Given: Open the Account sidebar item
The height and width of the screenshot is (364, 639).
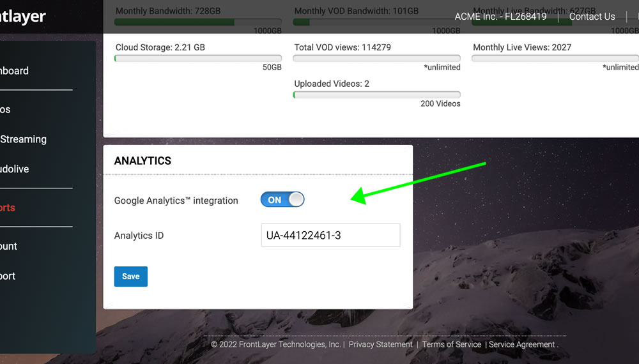Looking at the screenshot, I should pyautogui.click(x=8, y=246).
